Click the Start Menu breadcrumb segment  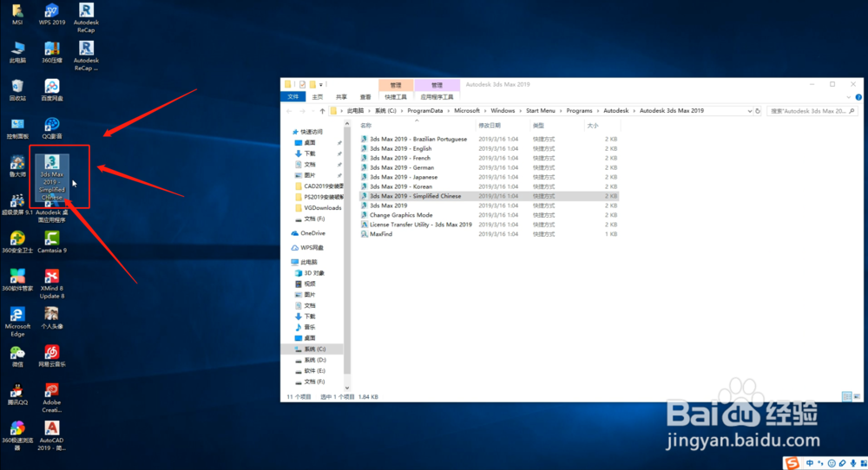(x=540, y=111)
